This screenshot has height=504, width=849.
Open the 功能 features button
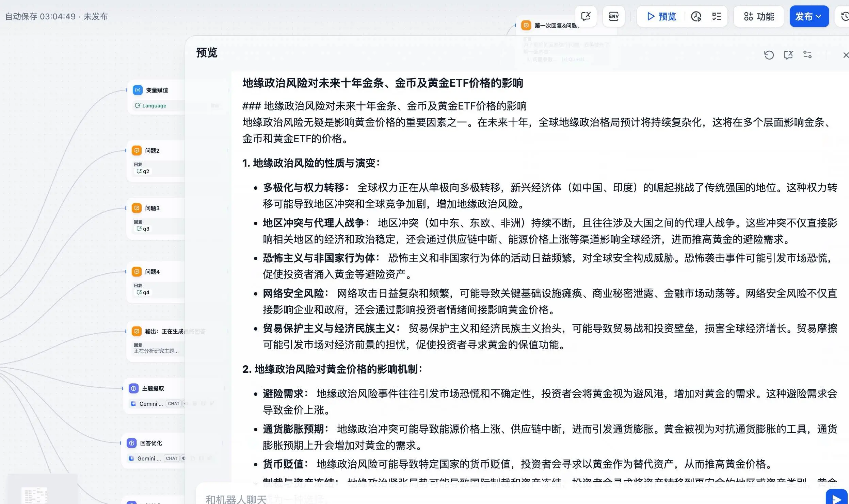(759, 16)
